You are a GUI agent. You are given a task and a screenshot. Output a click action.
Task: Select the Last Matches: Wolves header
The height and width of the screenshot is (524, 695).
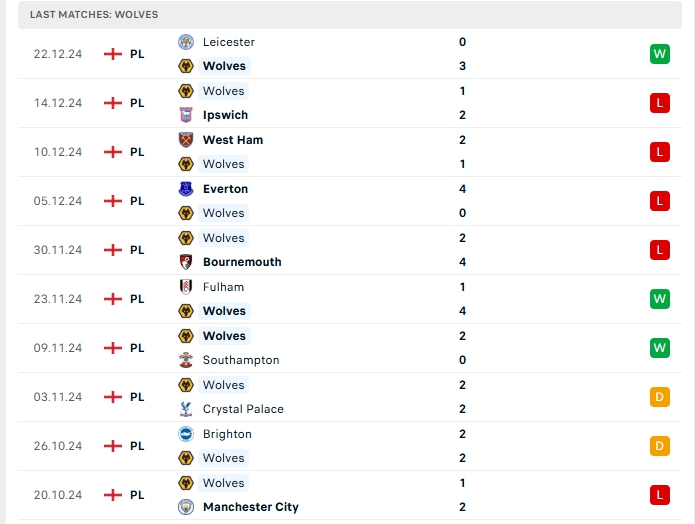(94, 15)
